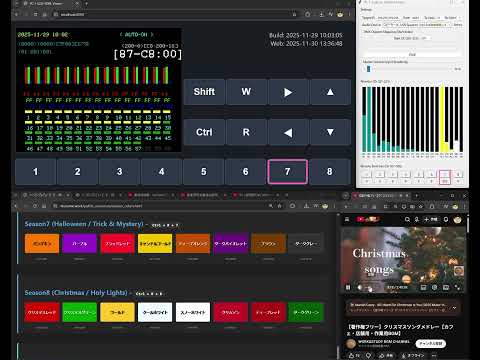This screenshot has width=480, height=360.
Task: Toggle YouTube theater mode icon
Action: (x=446, y=287)
